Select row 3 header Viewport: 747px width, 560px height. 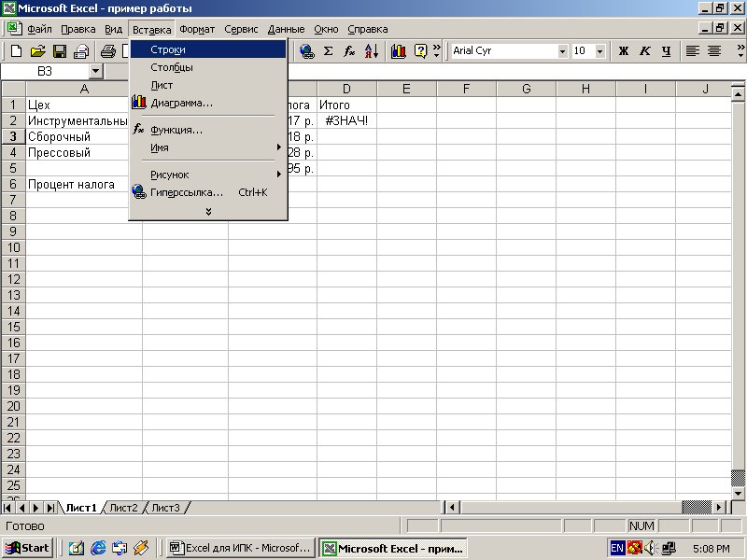click(13, 136)
